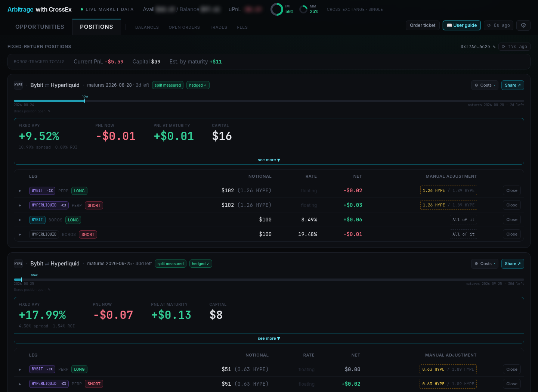The image size is (538, 392).
Task: Open Costs menu on the 2026-09-25 card
Action: (485, 264)
